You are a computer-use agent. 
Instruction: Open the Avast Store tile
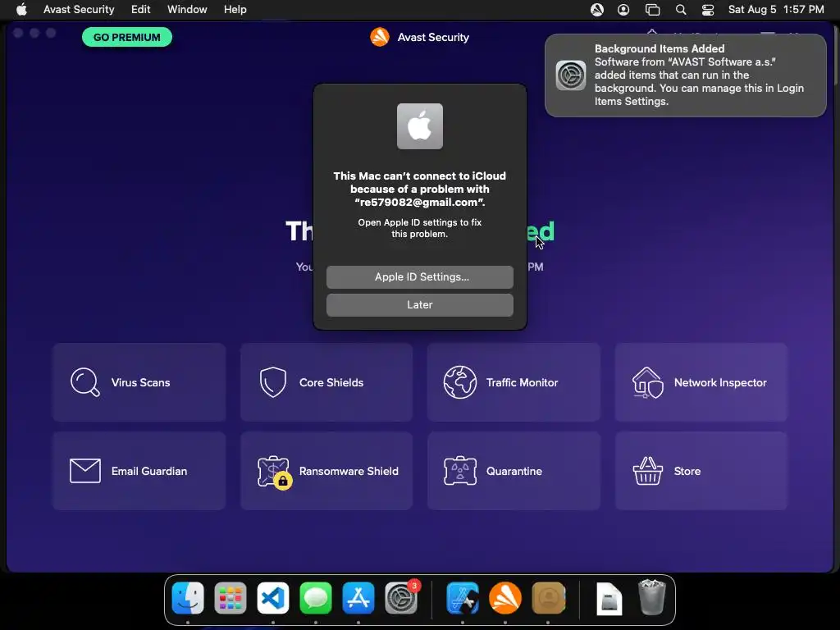coord(701,471)
